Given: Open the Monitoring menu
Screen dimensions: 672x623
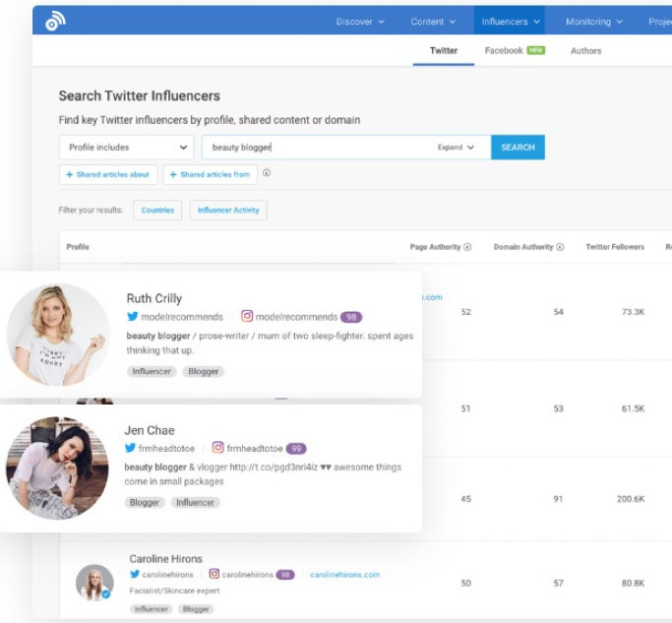Looking at the screenshot, I should (594, 22).
